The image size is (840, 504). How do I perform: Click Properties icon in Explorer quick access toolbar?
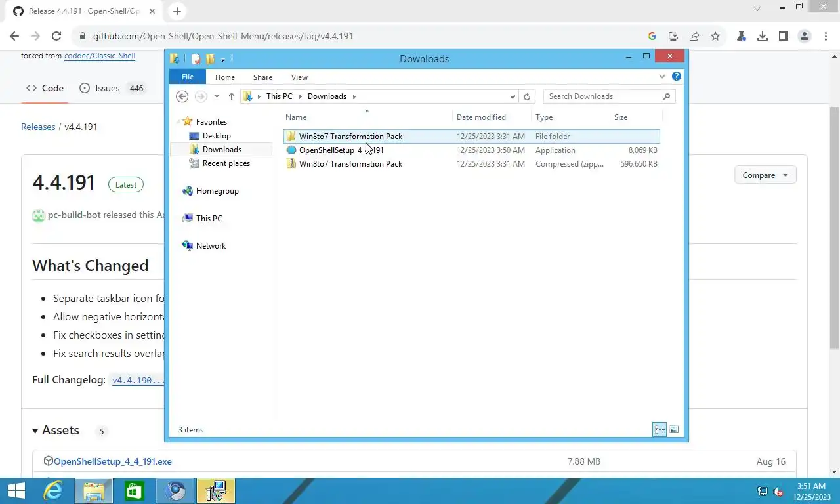click(196, 59)
